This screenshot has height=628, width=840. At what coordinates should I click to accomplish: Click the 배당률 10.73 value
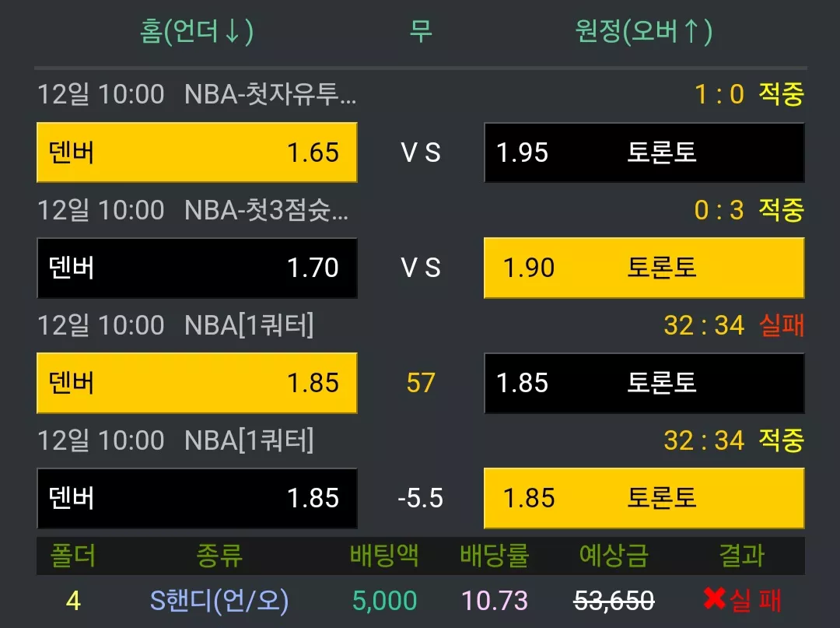[x=495, y=600]
